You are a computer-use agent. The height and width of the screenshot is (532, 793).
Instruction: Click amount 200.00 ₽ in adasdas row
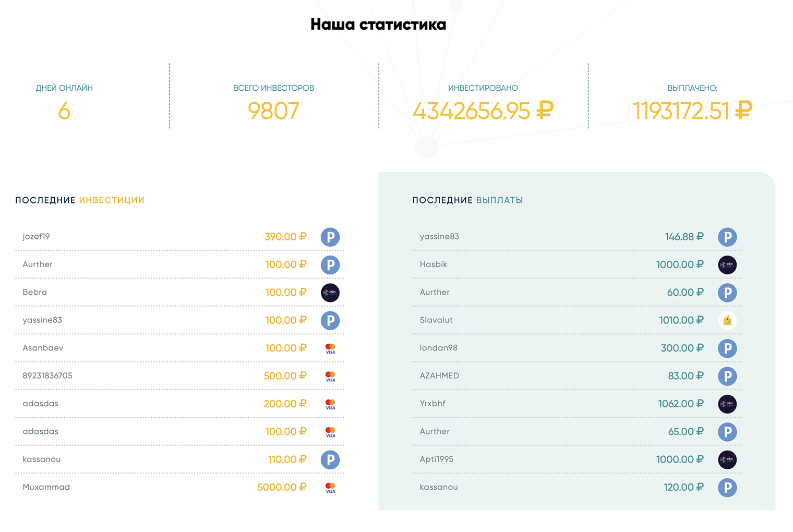[285, 404]
